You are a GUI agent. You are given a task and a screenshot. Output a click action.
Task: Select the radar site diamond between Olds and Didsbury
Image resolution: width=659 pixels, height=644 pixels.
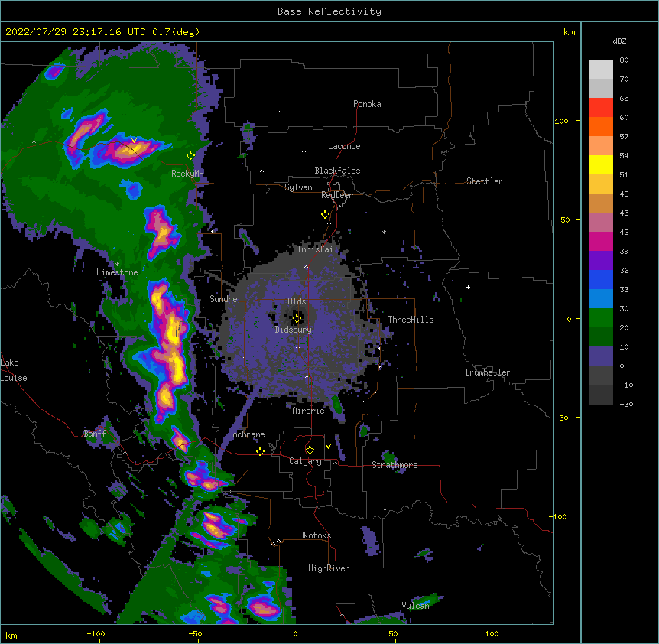[297, 319]
